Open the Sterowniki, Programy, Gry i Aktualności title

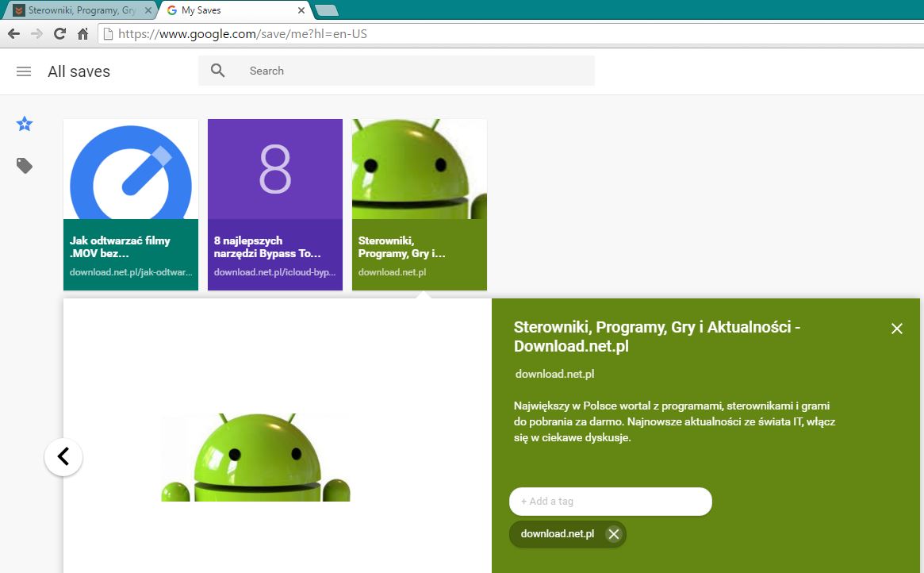tap(657, 336)
